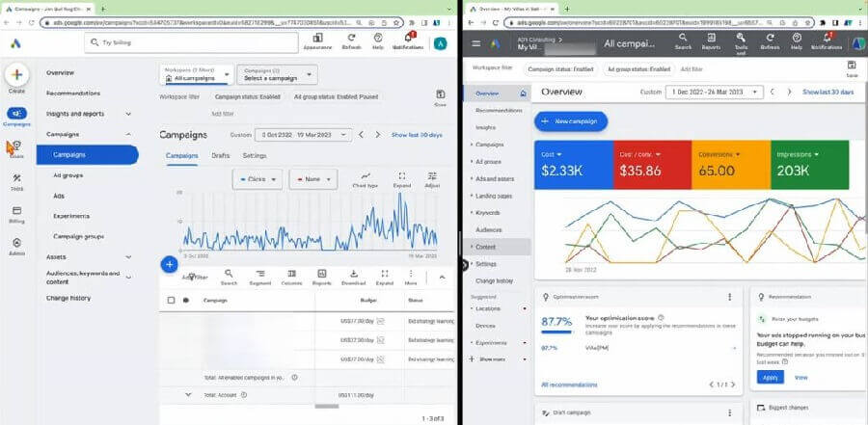
Task: Open Tools icon in left rail
Action: (x=16, y=178)
